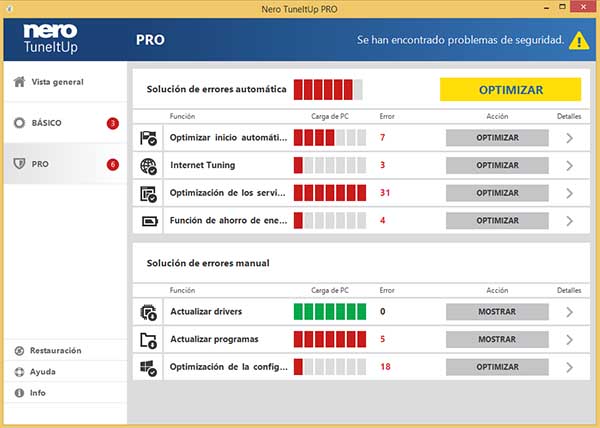This screenshot has width=600, height=428.
Task: Click OPTIMIZAR for Función de ahorro de energía
Action: 497,221
